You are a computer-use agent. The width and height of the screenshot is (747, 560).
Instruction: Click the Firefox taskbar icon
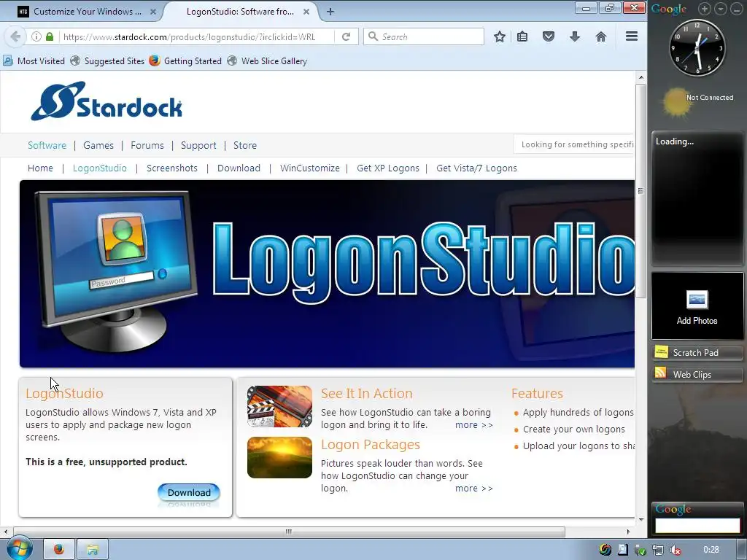58,549
